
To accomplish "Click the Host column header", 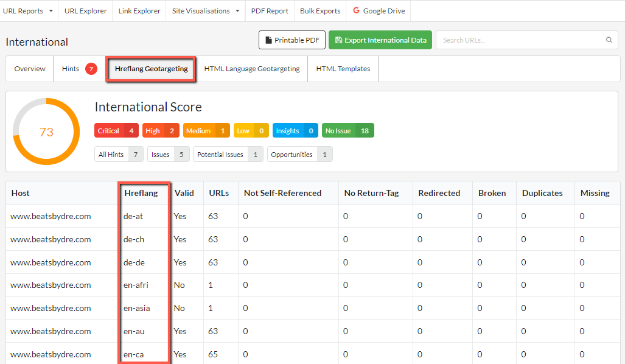I will click(20, 193).
